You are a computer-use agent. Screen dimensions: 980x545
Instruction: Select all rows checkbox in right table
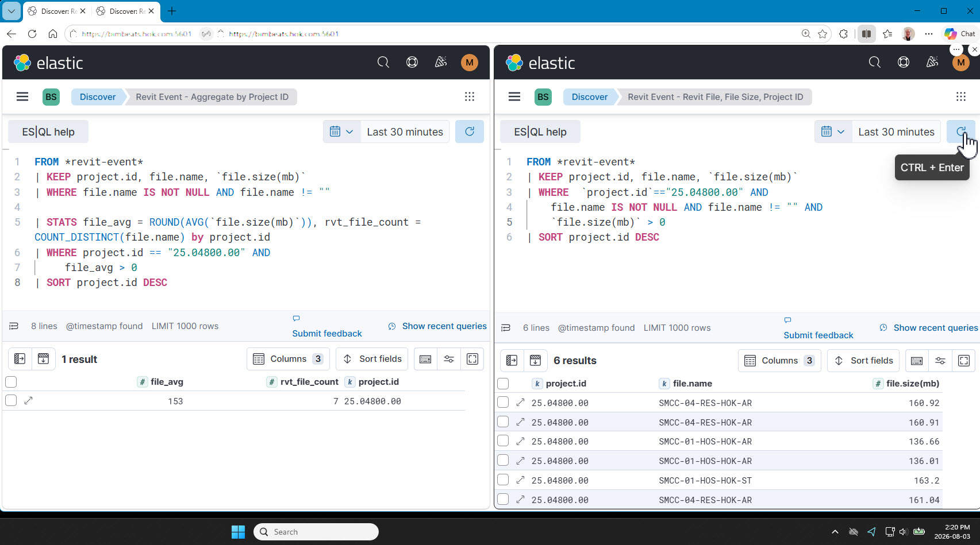point(503,384)
